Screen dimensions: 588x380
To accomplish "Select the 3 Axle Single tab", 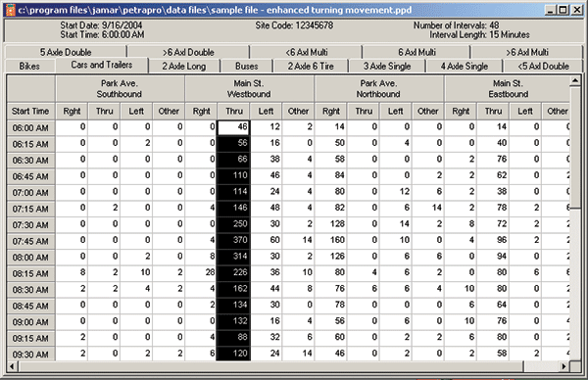I will click(x=387, y=66).
